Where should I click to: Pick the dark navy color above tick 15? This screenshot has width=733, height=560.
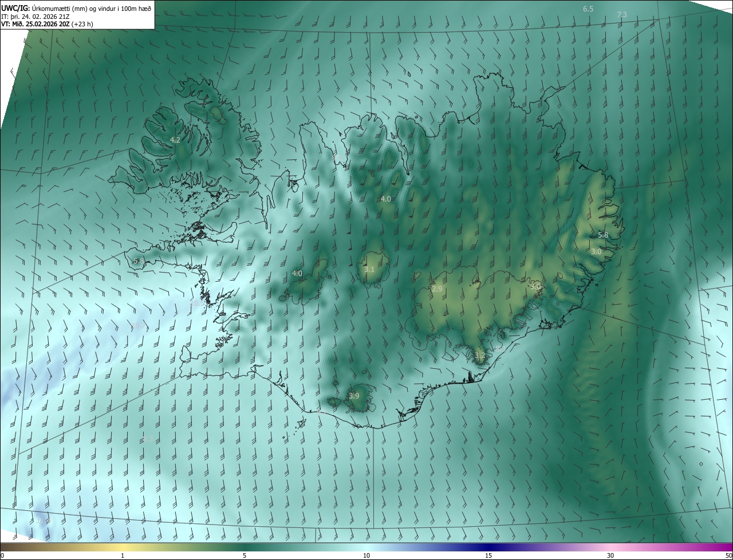(x=488, y=547)
